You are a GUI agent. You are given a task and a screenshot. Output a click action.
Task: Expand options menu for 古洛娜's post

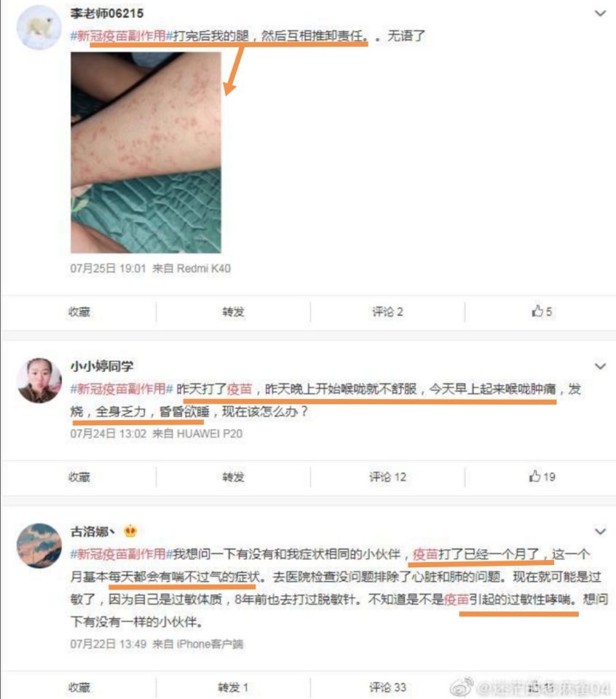click(x=601, y=532)
